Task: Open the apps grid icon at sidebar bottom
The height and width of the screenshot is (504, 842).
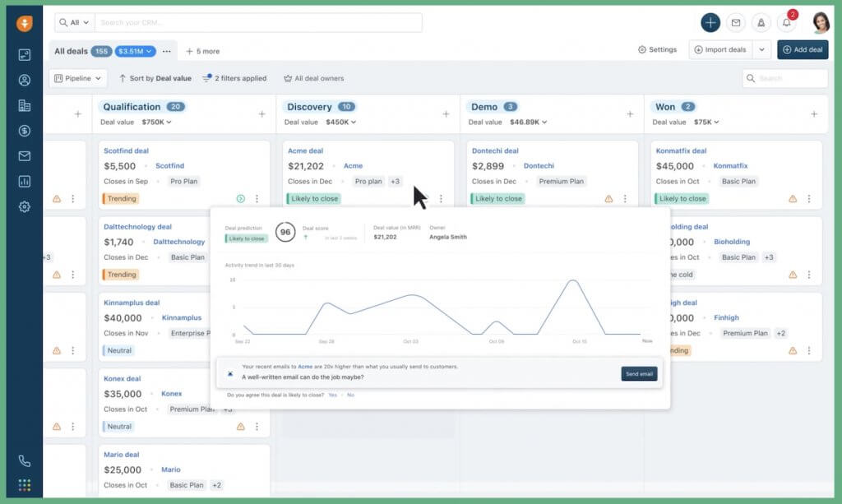Action: (x=24, y=485)
